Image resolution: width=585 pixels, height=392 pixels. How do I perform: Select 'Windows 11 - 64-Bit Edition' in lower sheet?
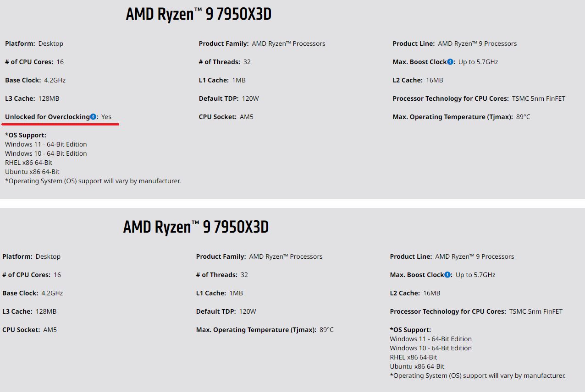[x=430, y=339]
